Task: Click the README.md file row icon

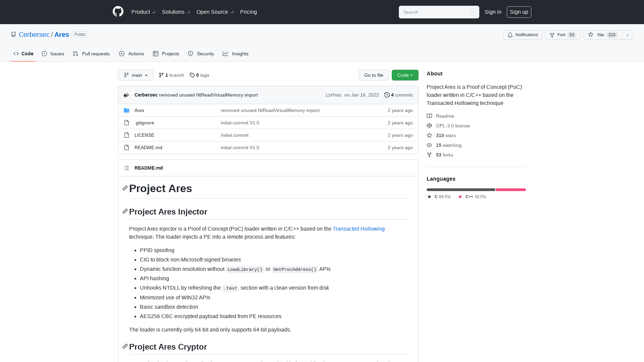Action: (x=126, y=147)
